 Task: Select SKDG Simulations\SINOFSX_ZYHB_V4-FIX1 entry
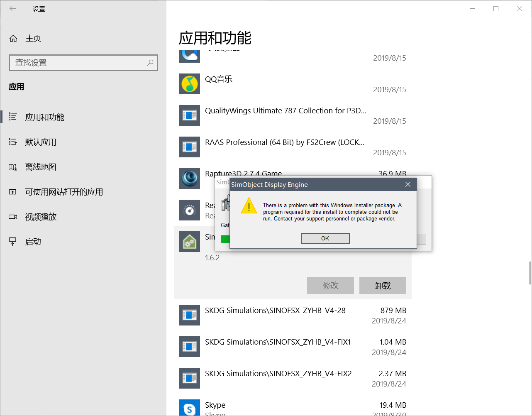coord(293,347)
